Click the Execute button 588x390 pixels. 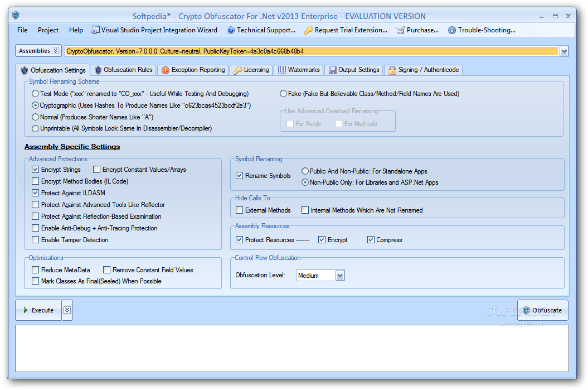[x=38, y=310]
